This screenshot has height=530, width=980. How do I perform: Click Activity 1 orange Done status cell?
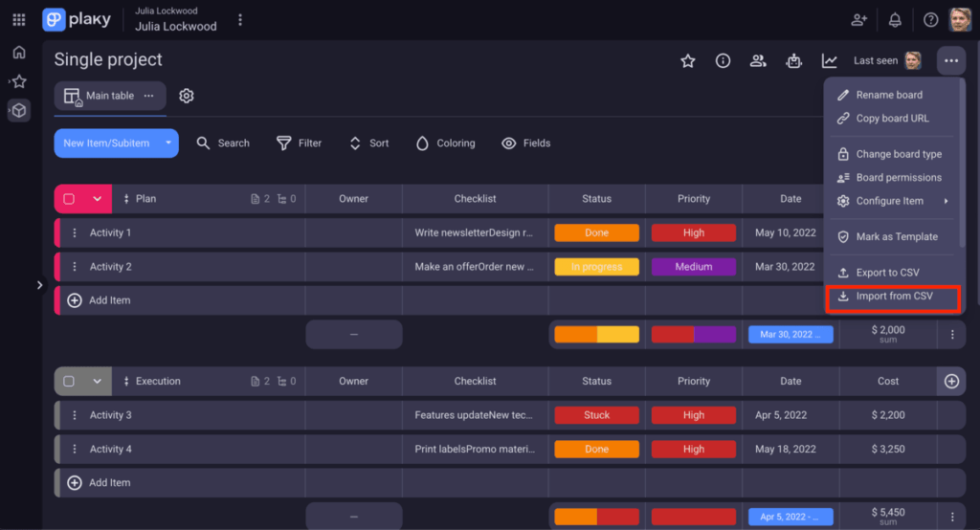click(x=596, y=232)
